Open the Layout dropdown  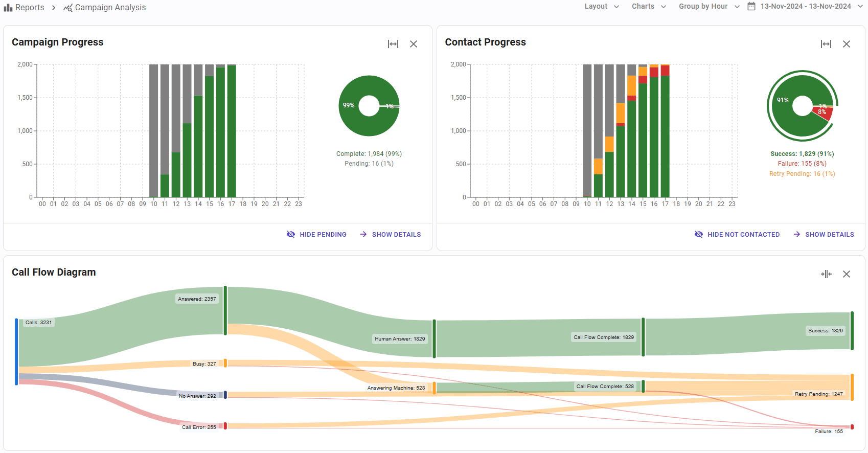[602, 7]
